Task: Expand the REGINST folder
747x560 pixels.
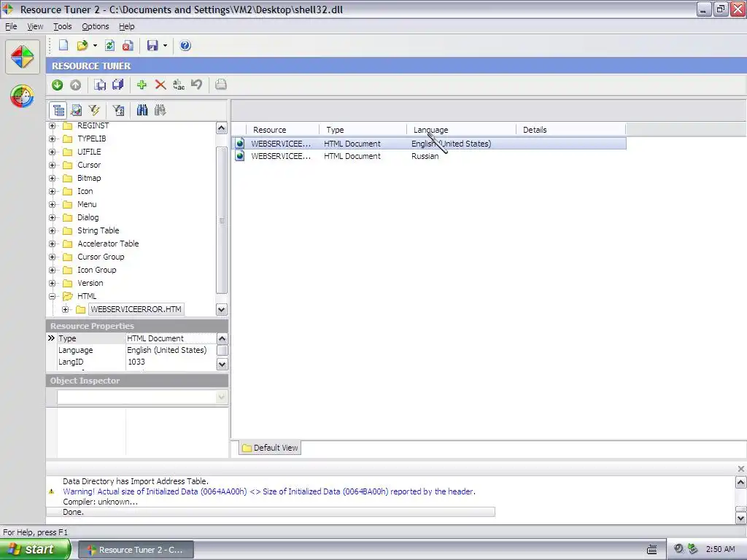Action: [53, 125]
